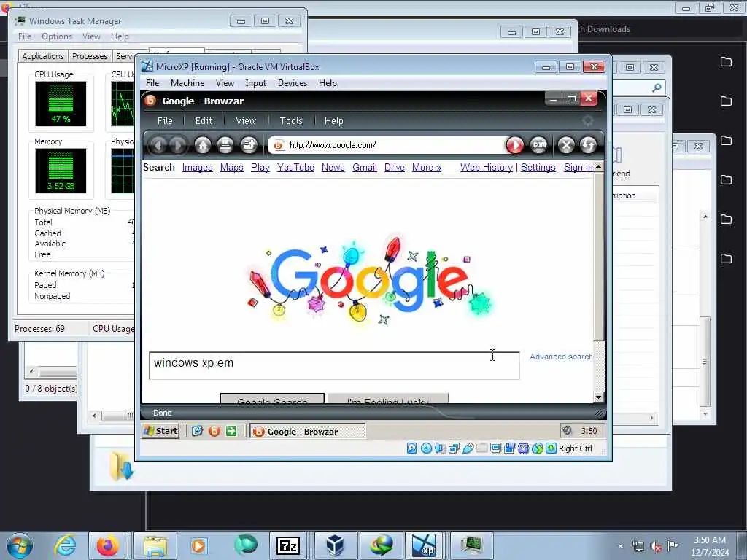Show hidden tray icons arrow
Image resolution: width=747 pixels, height=560 pixels.
620,547
